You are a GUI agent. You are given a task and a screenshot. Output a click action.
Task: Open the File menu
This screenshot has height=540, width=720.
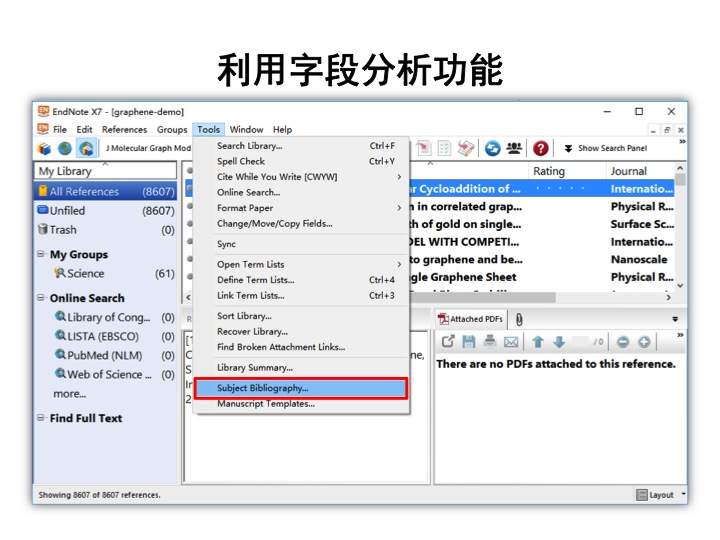(x=60, y=129)
